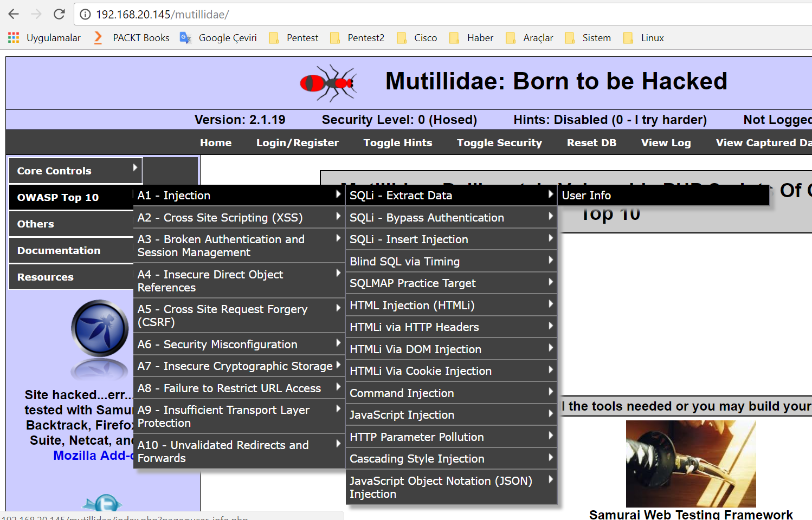Expand the Core Controls sidebar menu
Screen dimensions: 812x520
76,171
